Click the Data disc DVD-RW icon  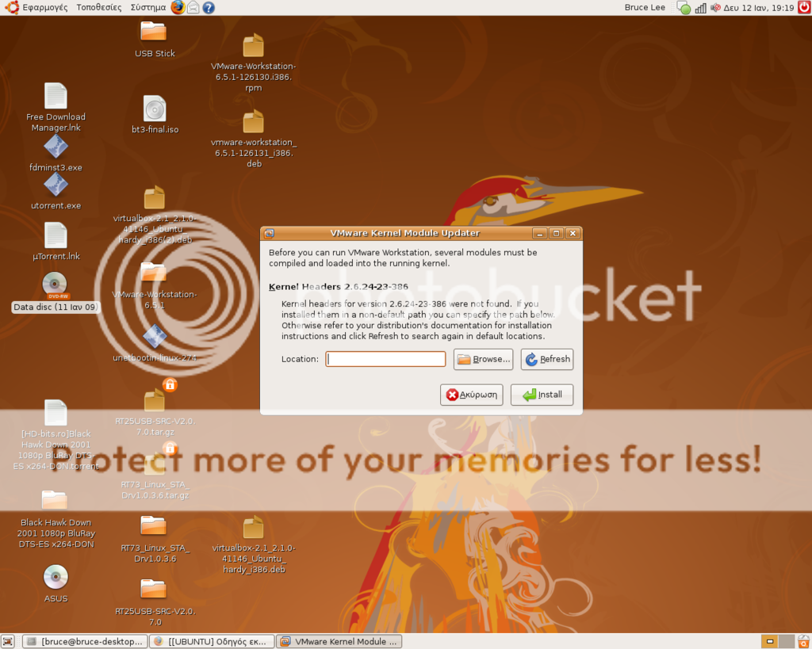point(55,284)
